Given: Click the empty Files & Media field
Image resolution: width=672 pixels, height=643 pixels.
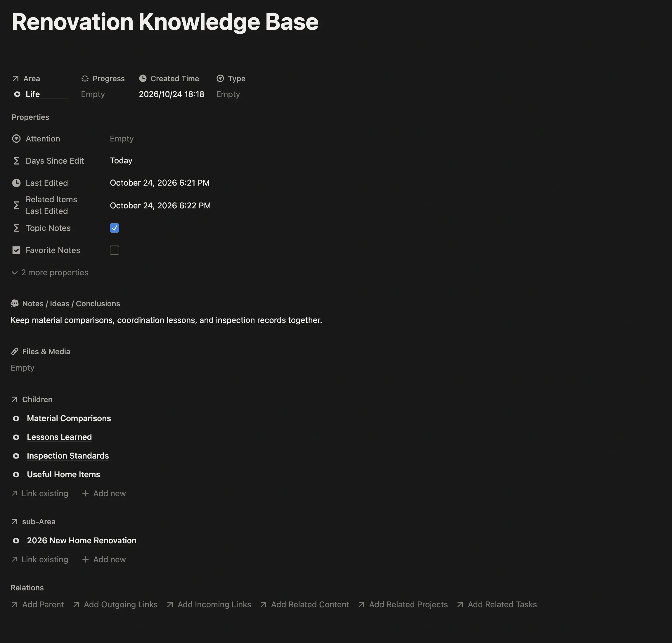Looking at the screenshot, I should click(22, 368).
